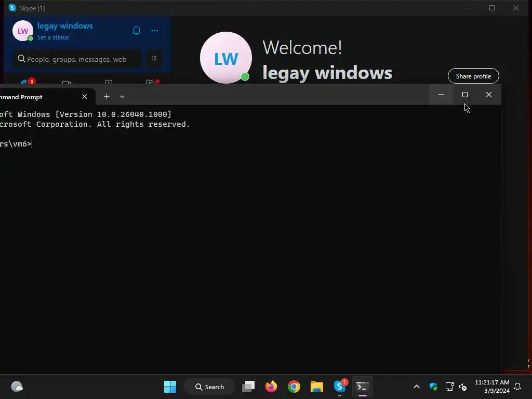
Task: Click the Terminal icon in taskbar
Action: [x=362, y=387]
